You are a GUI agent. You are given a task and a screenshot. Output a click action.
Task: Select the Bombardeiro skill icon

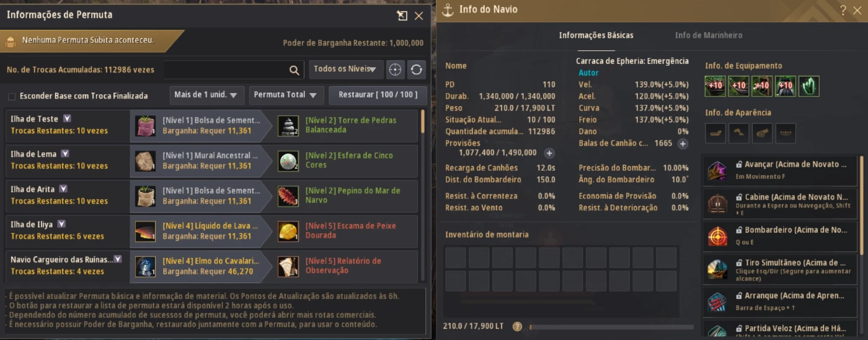(x=718, y=236)
